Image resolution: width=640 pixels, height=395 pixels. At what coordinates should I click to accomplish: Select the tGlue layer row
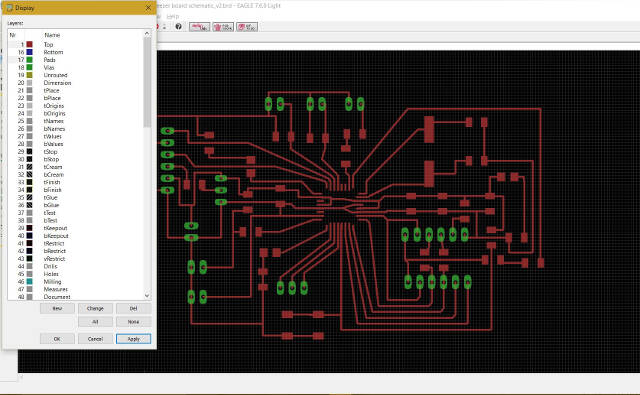pos(76,198)
